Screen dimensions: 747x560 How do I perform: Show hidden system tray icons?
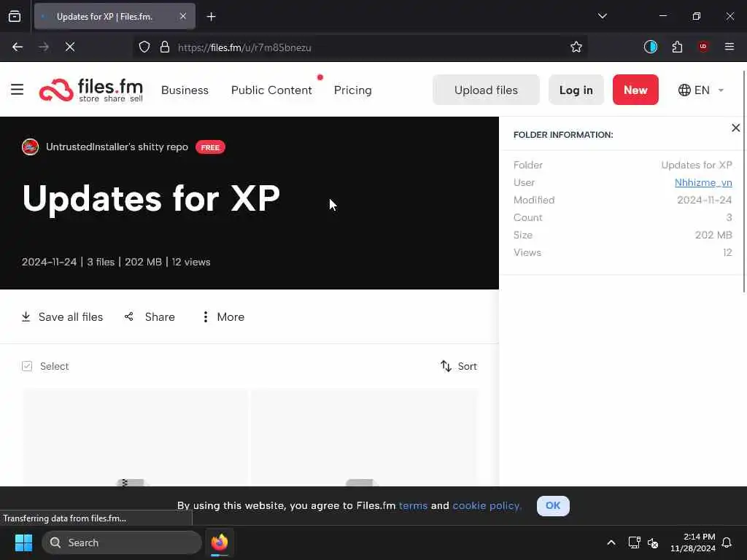coord(611,542)
